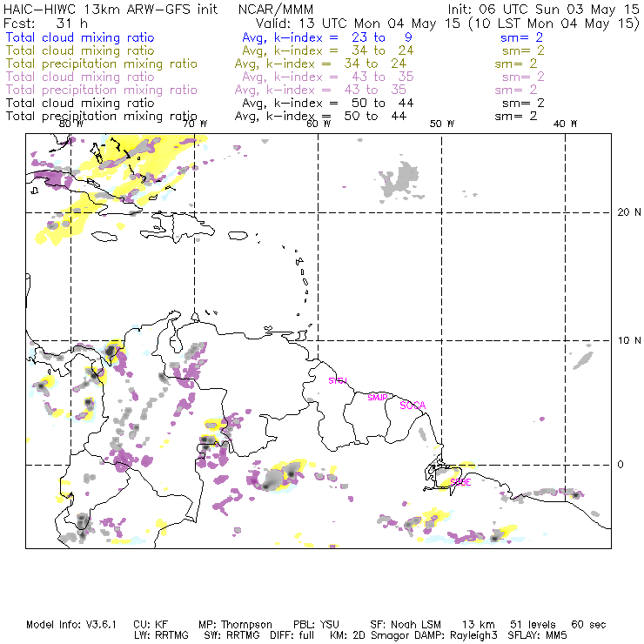644x644 pixels.
Task: Click the "60 sec" timestep footer text
Action: 588,625
